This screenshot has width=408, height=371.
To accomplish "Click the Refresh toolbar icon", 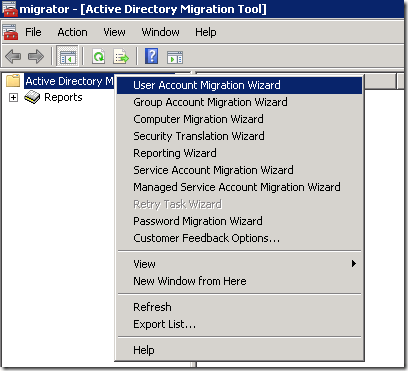I will tap(99, 56).
